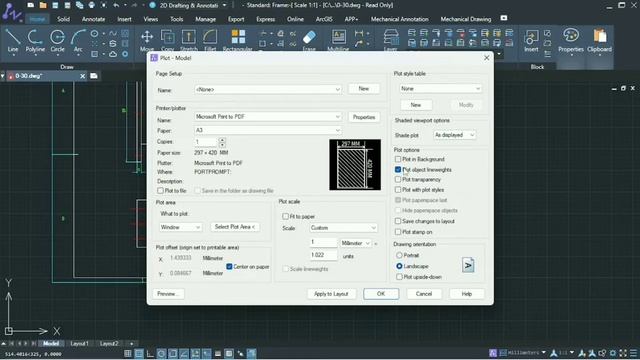Open the Printer/plotter Name dropdown
The image size is (640, 360).
click(268, 117)
